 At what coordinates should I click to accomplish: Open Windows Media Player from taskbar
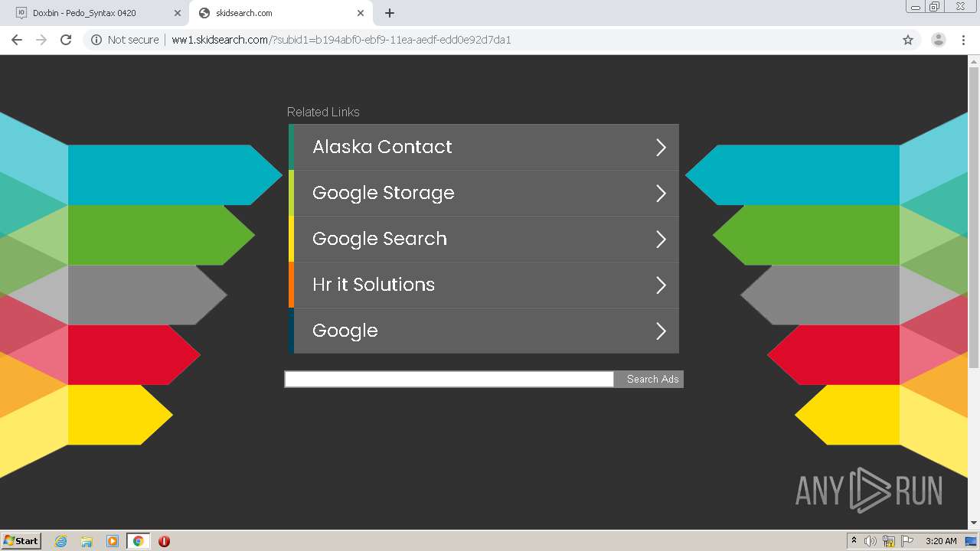113,541
